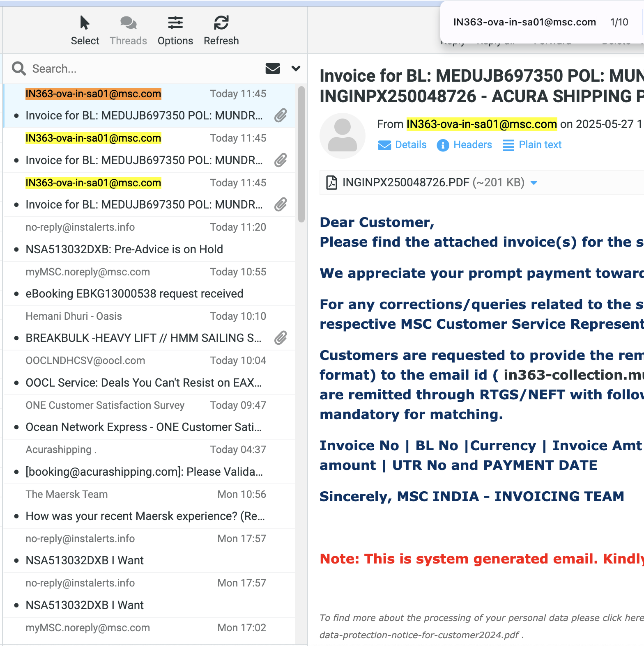The height and width of the screenshot is (646, 644).
Task: Type in the Search field
Action: [x=144, y=69]
